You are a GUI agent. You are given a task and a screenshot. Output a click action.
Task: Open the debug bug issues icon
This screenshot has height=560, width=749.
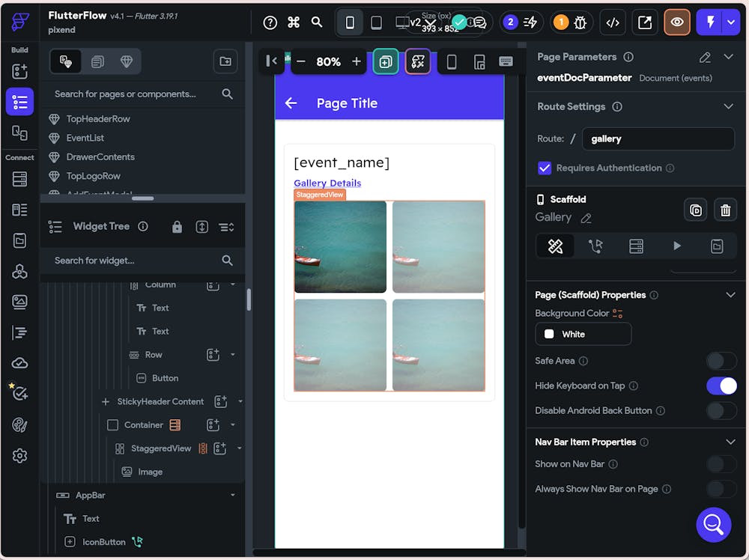(580, 22)
